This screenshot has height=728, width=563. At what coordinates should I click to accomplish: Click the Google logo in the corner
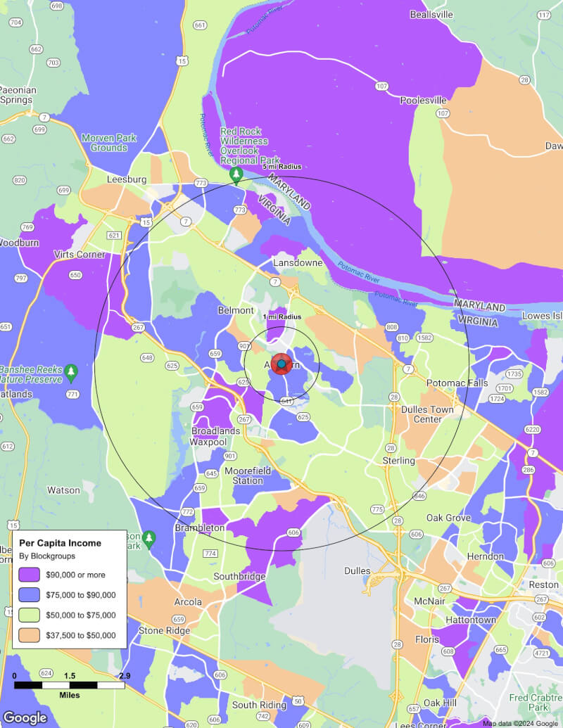(x=25, y=717)
